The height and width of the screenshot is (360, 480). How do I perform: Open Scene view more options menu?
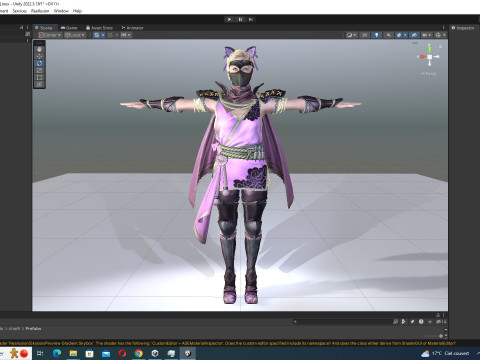(443, 28)
